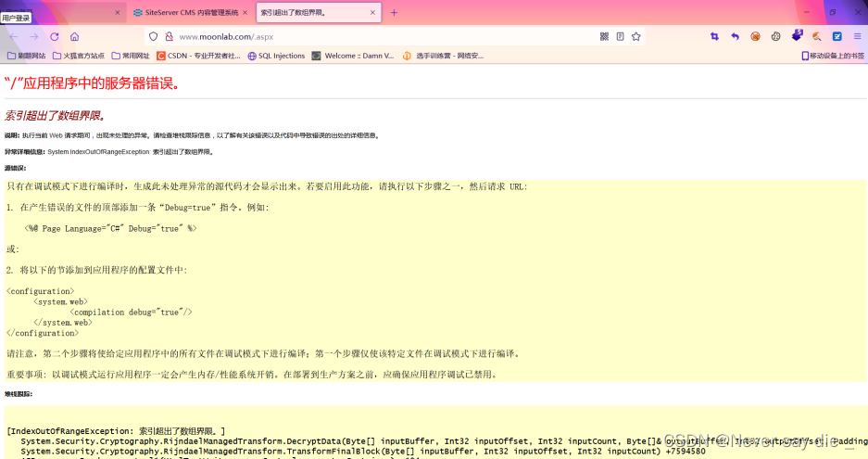Click the 重要事项 warning paragraph

[x=253, y=375]
